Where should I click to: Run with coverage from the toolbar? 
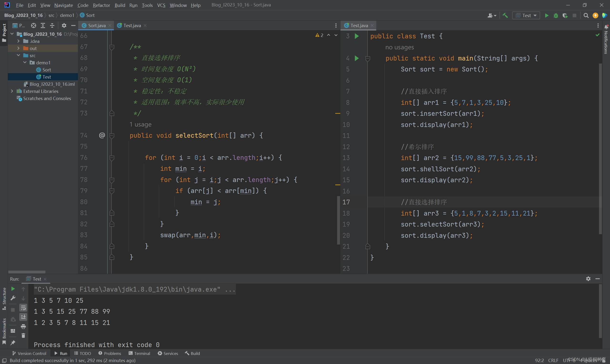click(565, 15)
